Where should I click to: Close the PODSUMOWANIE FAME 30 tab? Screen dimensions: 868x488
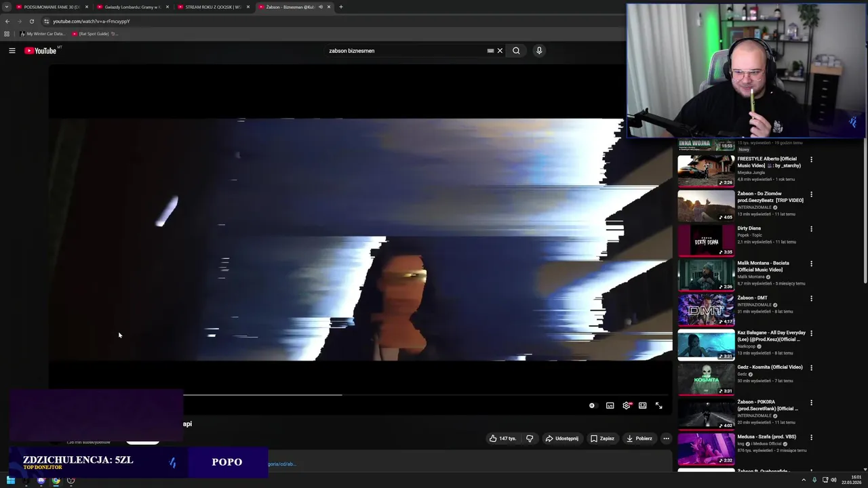[87, 7]
